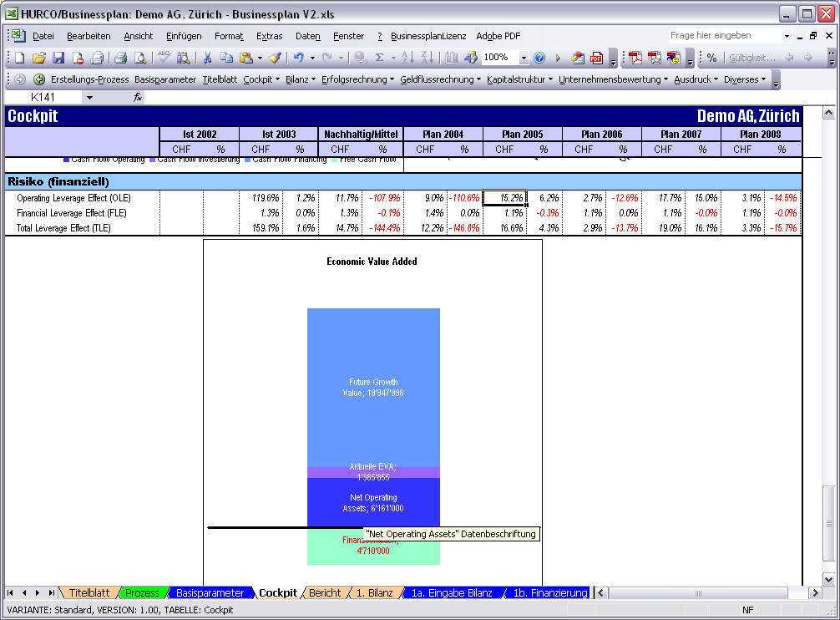This screenshot has width=840, height=620.
Task: Cut selection using the scissors icon
Action: pyautogui.click(x=205, y=58)
